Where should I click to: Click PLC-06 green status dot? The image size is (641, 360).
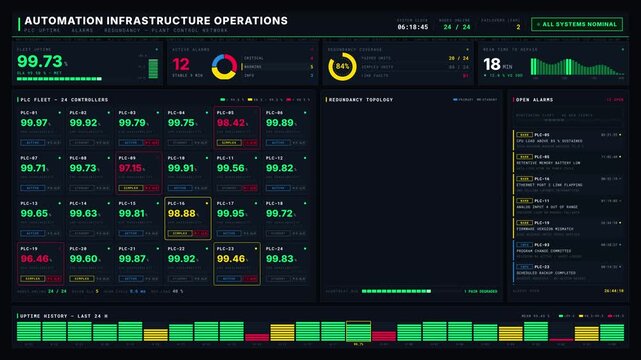(x=305, y=112)
